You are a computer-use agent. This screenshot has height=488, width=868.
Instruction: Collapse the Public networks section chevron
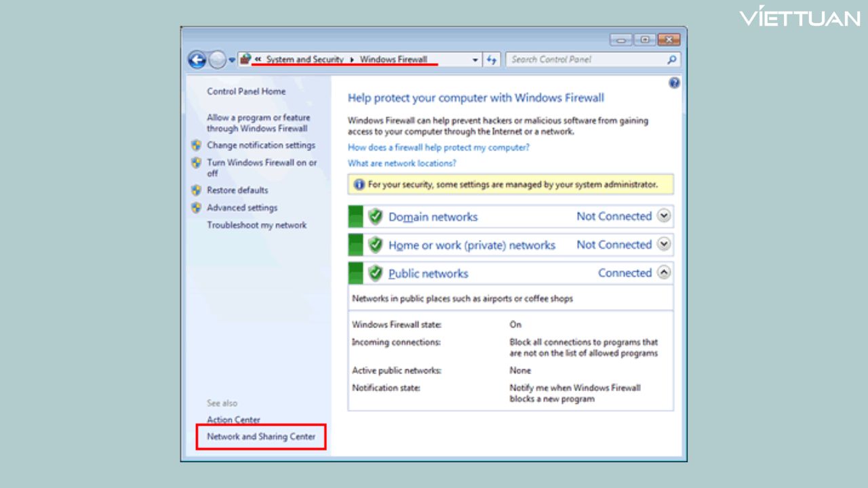click(664, 272)
